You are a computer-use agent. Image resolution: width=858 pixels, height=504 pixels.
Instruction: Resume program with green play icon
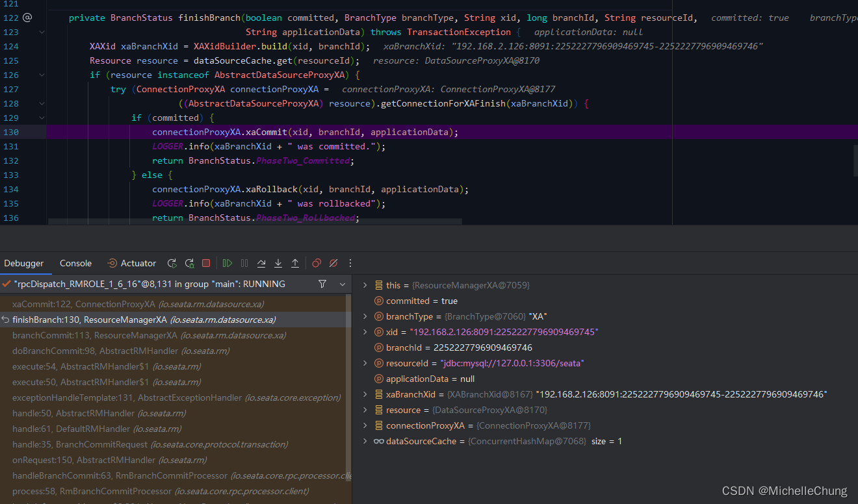[x=227, y=263]
